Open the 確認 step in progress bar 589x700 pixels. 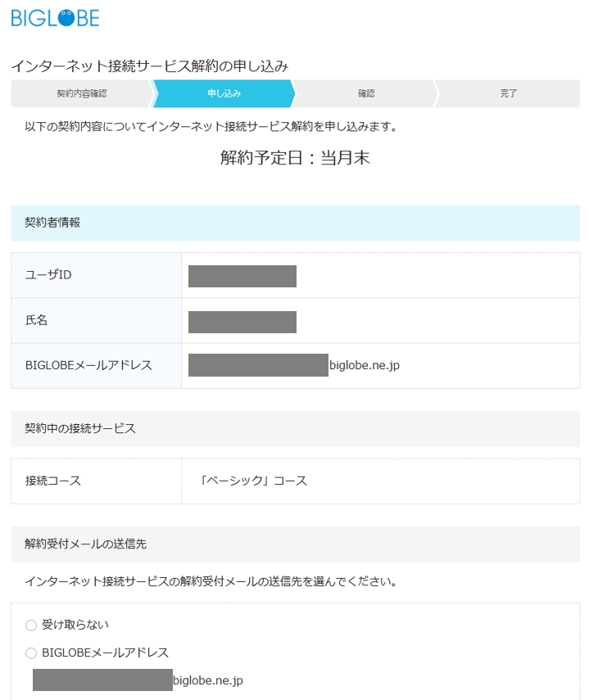365,93
